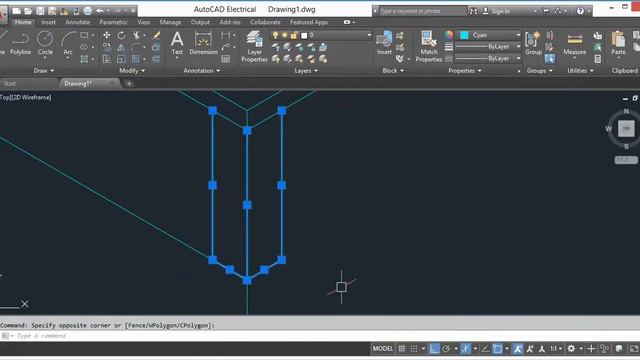Select the Polyline tool
The height and width of the screenshot is (360, 640).
(20, 44)
